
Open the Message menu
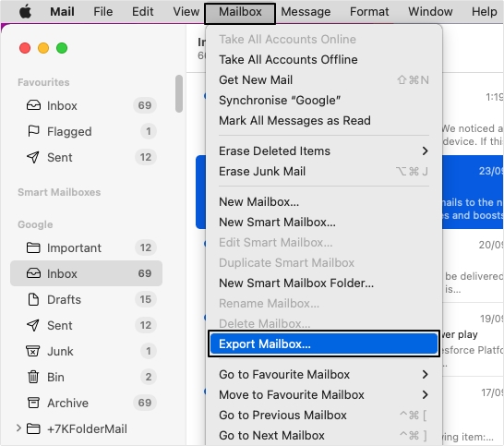click(x=306, y=12)
